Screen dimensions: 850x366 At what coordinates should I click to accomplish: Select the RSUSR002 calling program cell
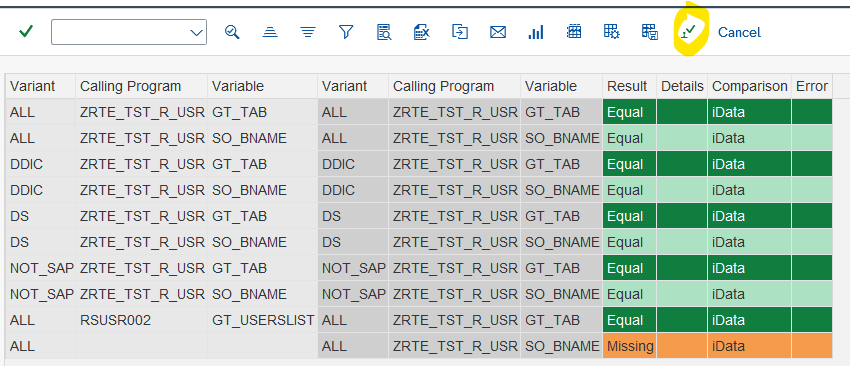[x=141, y=320]
